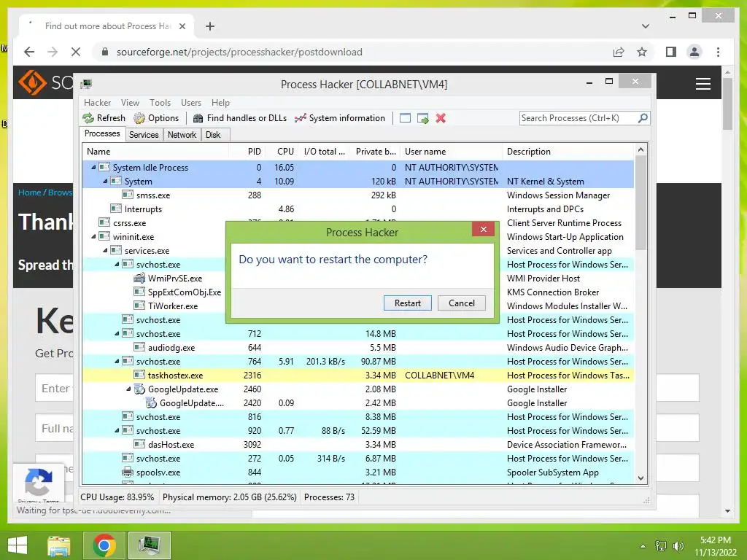Open the Help menu
This screenshot has width=747, height=560.
coord(220,103)
